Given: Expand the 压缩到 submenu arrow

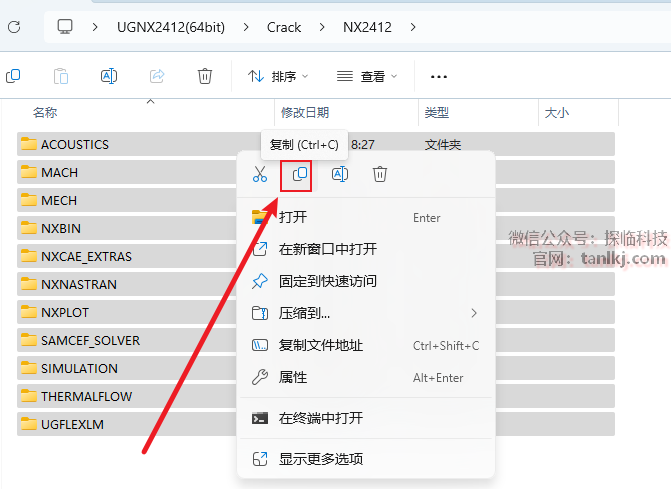Looking at the screenshot, I should [474, 313].
